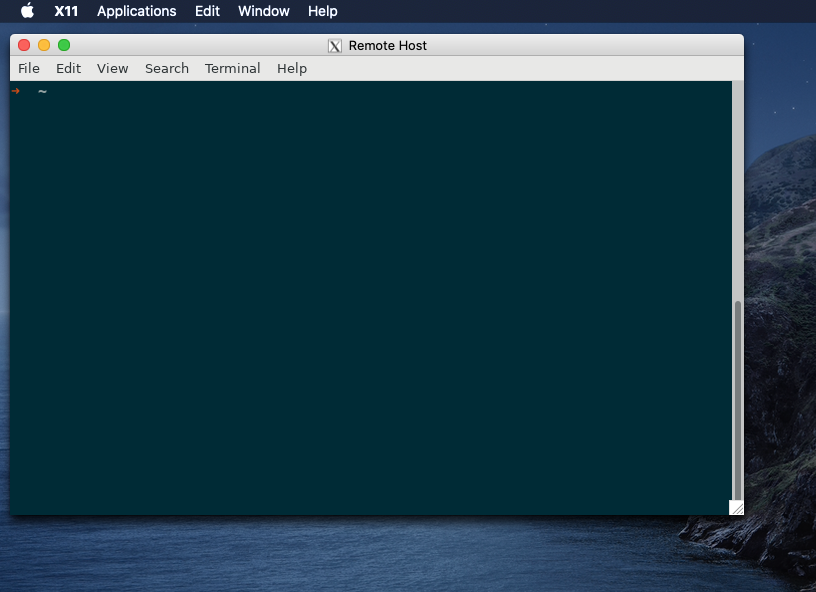816x592 pixels.
Task: Open the Applications menu in menu bar
Action: tap(136, 11)
